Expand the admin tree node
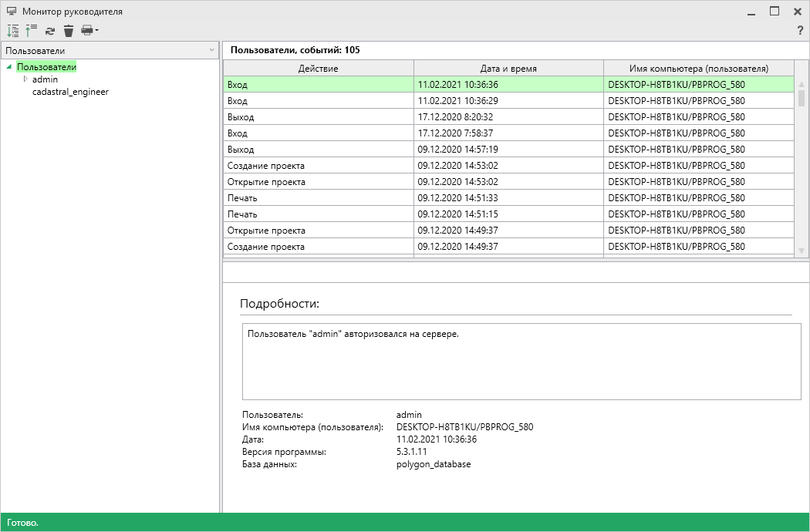Viewport: 810px width, 532px height. pyautogui.click(x=25, y=79)
